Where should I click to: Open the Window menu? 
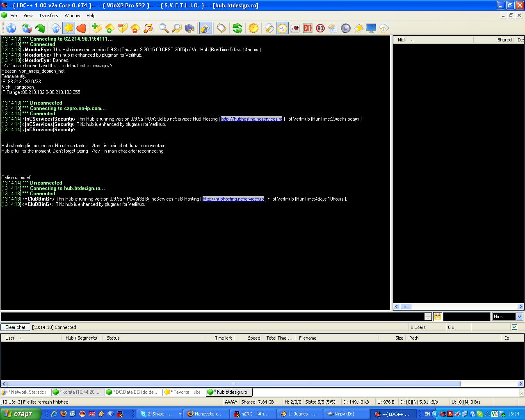[72, 16]
